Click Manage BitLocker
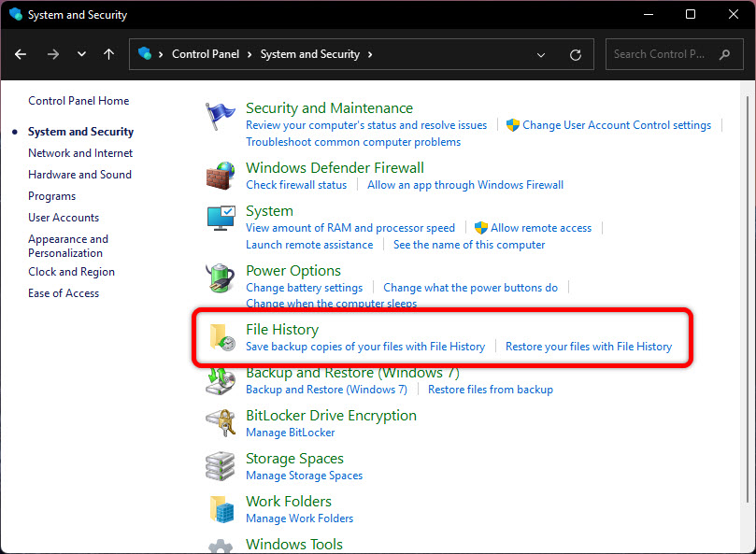The width and height of the screenshot is (756, 554). (291, 433)
